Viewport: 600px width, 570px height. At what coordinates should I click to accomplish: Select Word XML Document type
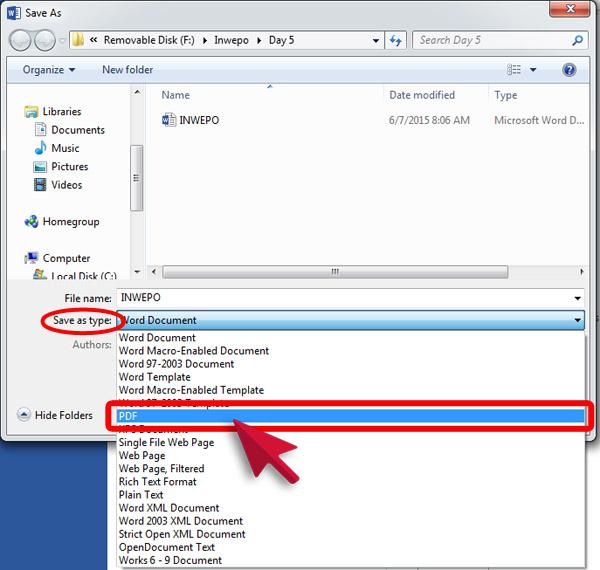351,508
